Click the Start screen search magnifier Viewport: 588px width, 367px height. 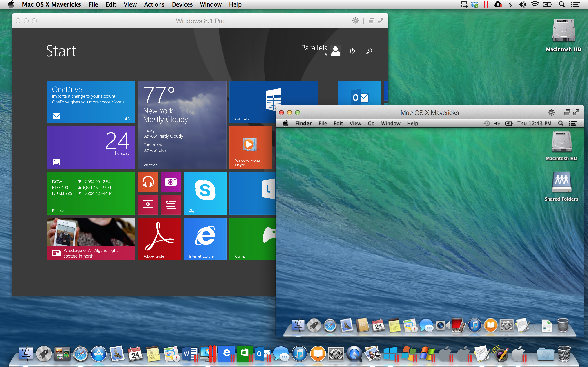click(369, 51)
